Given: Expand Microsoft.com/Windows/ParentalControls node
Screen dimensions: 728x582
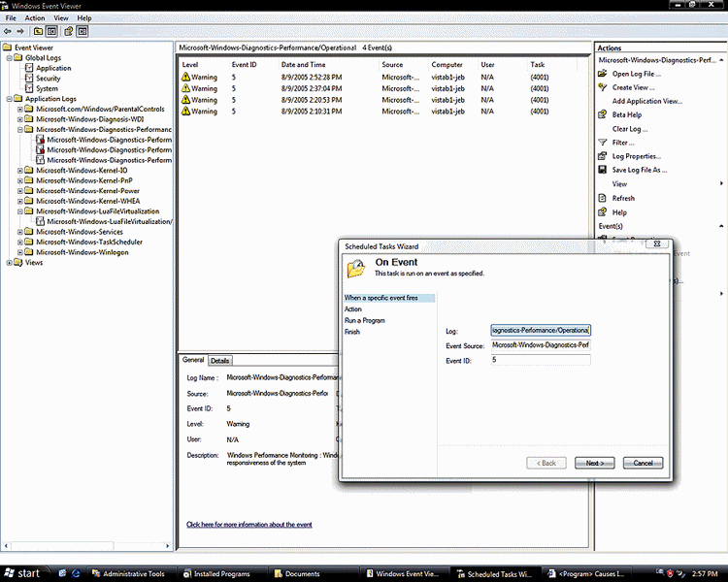Looking at the screenshot, I should click(x=20, y=109).
